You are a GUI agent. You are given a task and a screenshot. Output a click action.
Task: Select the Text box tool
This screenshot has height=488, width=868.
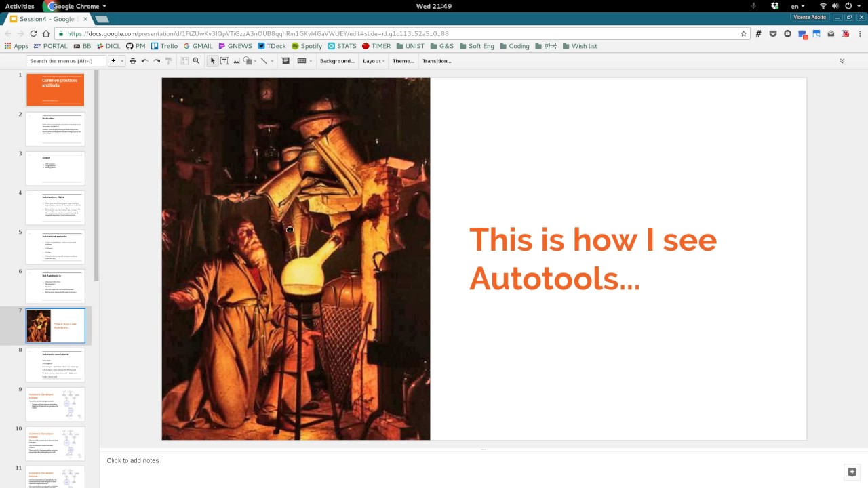pos(224,61)
